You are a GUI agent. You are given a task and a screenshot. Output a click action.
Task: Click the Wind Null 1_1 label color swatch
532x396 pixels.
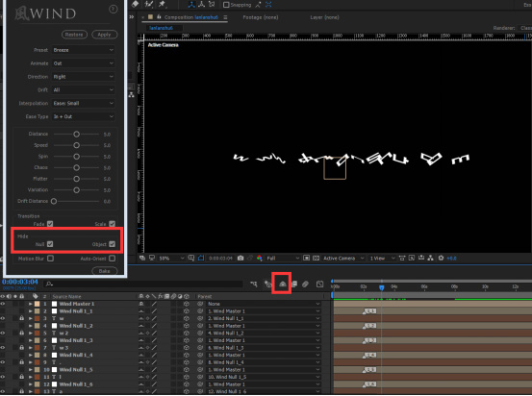click(x=38, y=311)
